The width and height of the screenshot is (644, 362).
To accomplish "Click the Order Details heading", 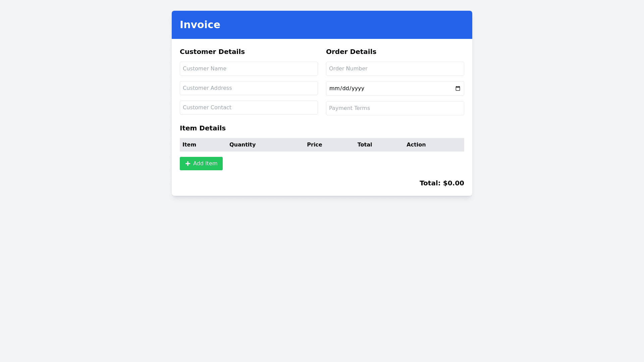I will point(351,52).
